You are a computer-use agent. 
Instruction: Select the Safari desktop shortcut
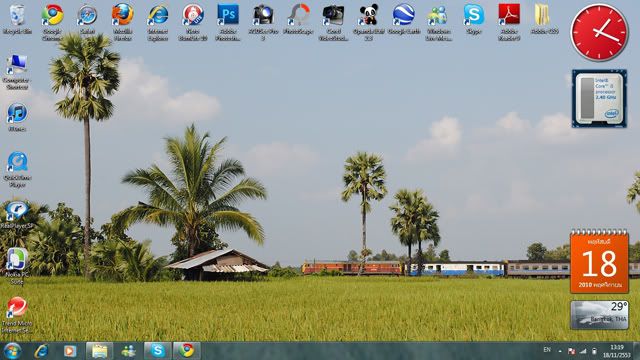[x=87, y=19]
